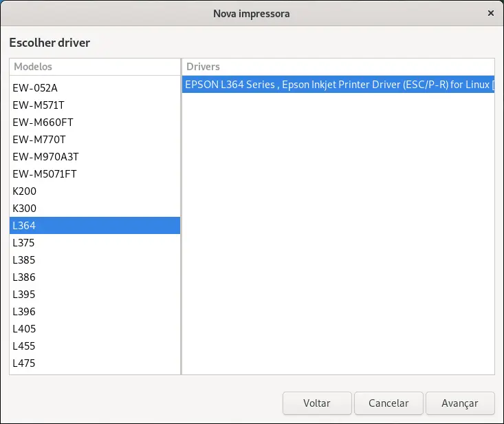Click the Cancelar button
Image resolution: width=504 pixels, height=424 pixels.
(x=388, y=403)
